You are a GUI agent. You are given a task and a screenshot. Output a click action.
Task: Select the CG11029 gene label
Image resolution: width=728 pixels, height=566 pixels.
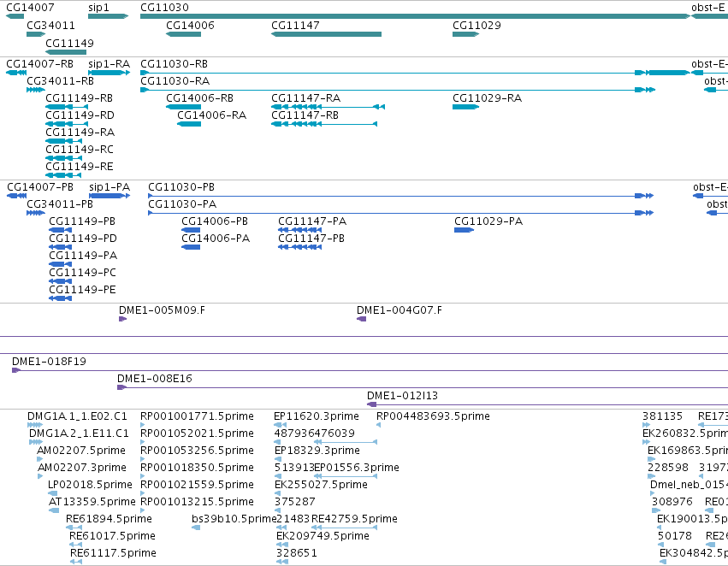pos(476,26)
